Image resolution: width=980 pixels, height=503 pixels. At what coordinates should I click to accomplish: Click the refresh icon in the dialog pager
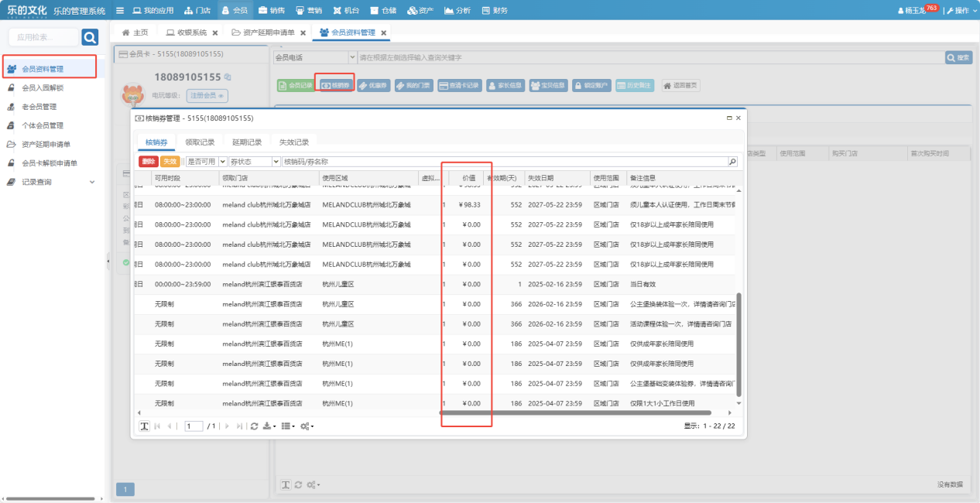pyautogui.click(x=255, y=426)
